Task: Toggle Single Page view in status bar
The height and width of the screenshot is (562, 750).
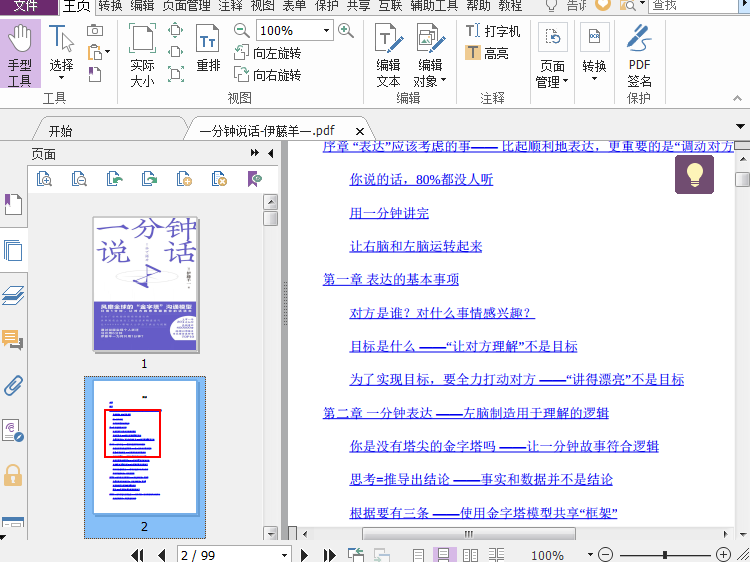Action: (x=418, y=555)
